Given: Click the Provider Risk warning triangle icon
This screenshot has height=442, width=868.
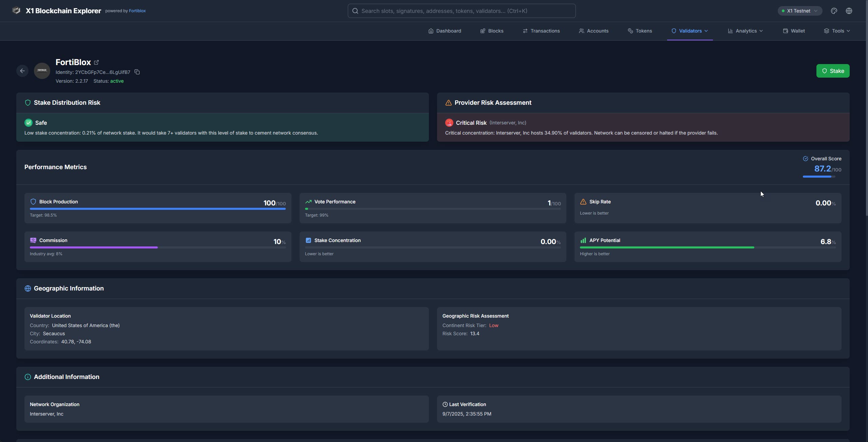Looking at the screenshot, I should tap(448, 103).
